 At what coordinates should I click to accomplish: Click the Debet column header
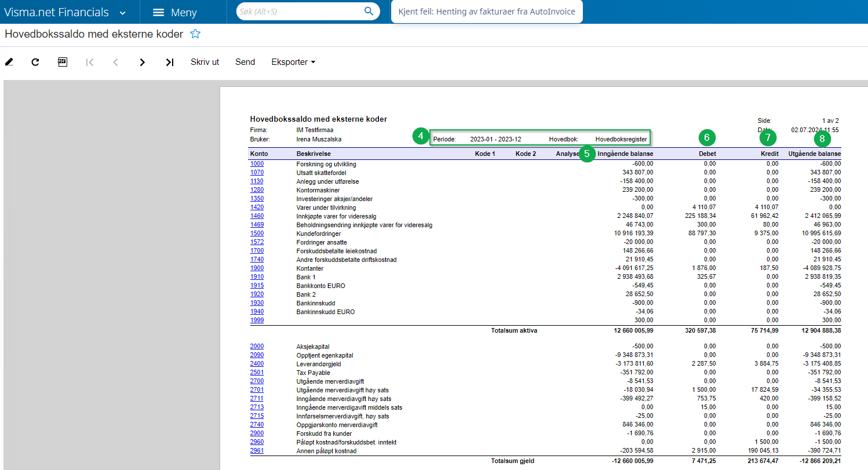point(707,154)
